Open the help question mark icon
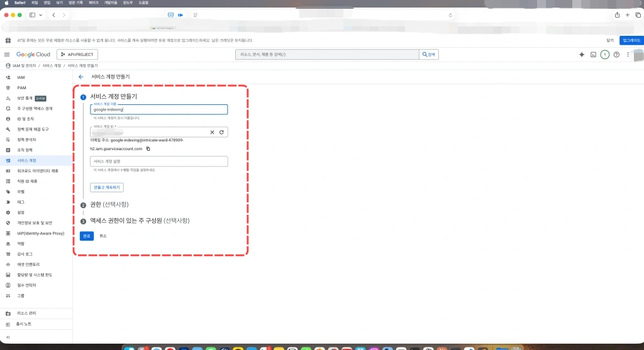 coord(616,55)
